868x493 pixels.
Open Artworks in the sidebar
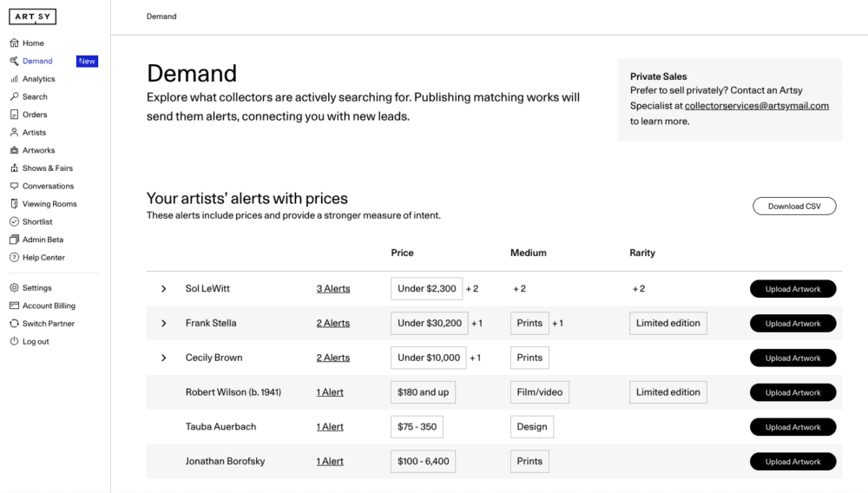[39, 150]
